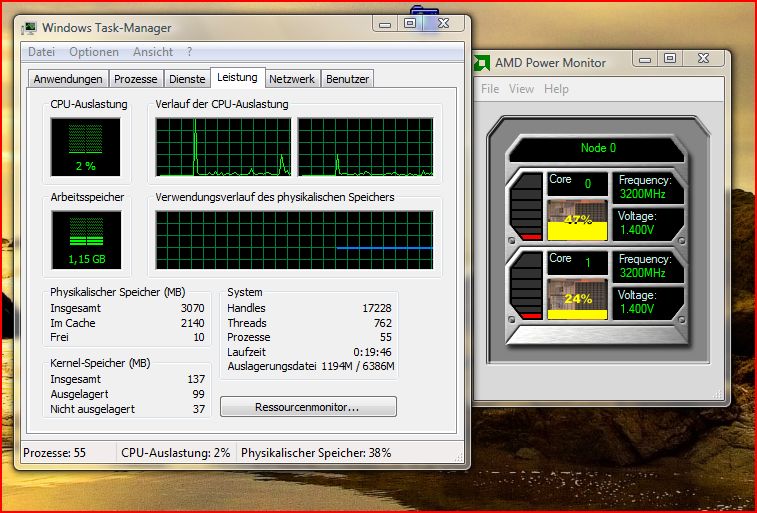Image resolution: width=757 pixels, height=513 pixels.
Task: Open the Help menu in AMD Power Monitor
Action: click(x=556, y=89)
